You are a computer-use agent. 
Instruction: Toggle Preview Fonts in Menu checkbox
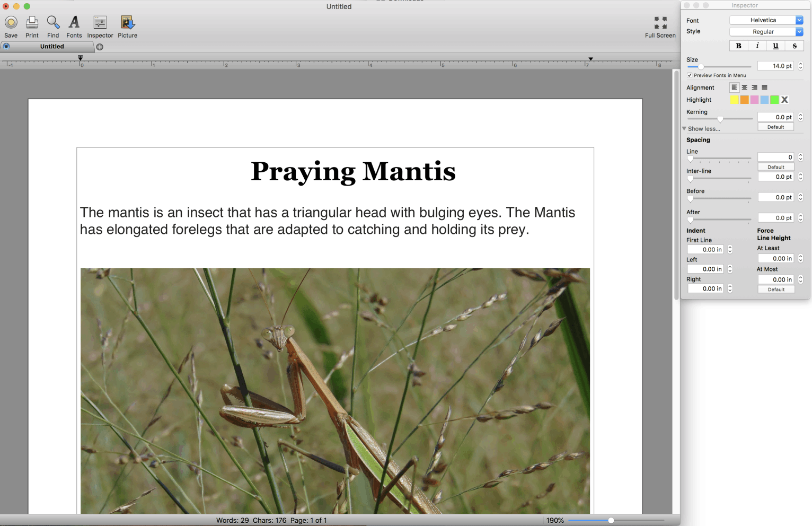point(690,75)
